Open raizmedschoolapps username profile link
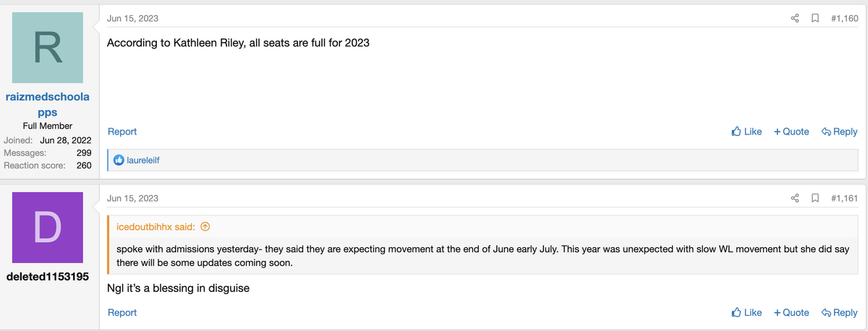The height and width of the screenshot is (331, 868). (48, 105)
